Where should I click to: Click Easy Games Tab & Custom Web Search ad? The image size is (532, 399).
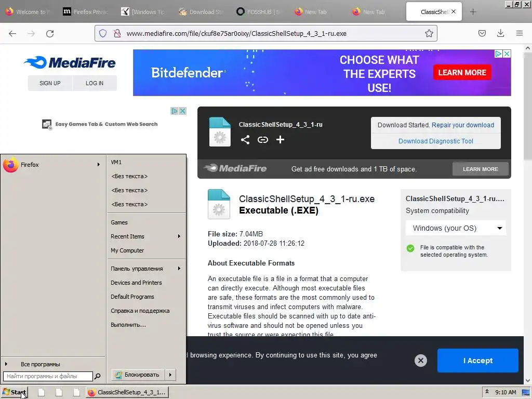pyautogui.click(x=100, y=124)
